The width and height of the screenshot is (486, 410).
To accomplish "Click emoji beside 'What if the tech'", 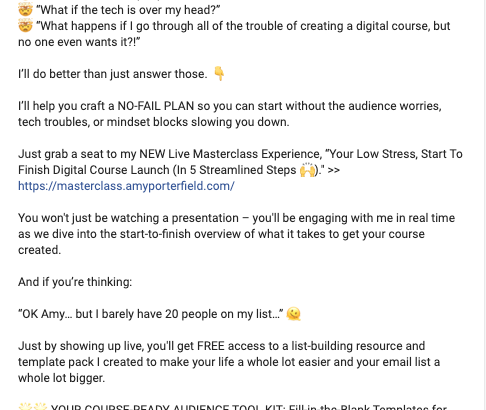I will tap(25, 9).
